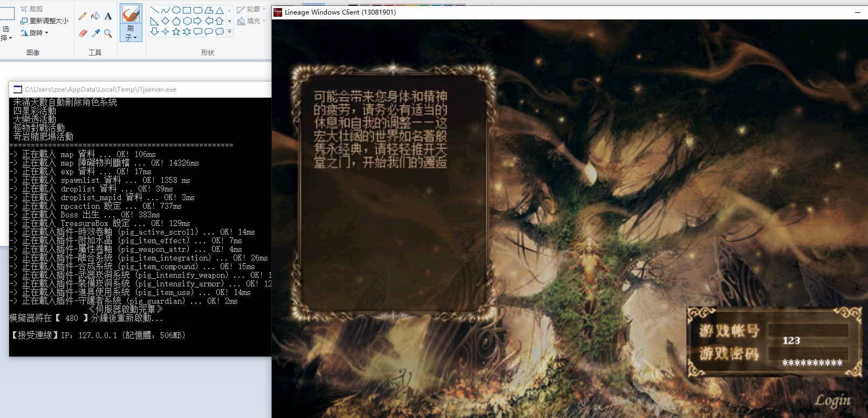868x418 pixels.
Task: Select the Text tool (A) in Paint
Action: click(x=108, y=16)
